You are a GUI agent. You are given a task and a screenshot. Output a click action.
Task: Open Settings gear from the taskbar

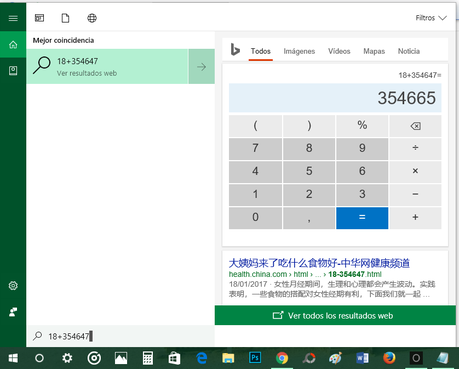click(67, 358)
